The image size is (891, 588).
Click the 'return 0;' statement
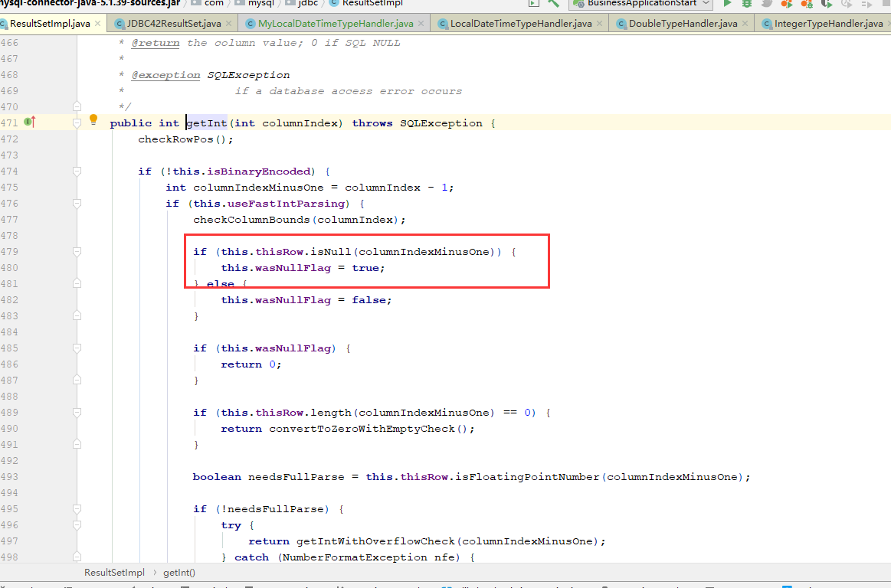click(x=251, y=364)
